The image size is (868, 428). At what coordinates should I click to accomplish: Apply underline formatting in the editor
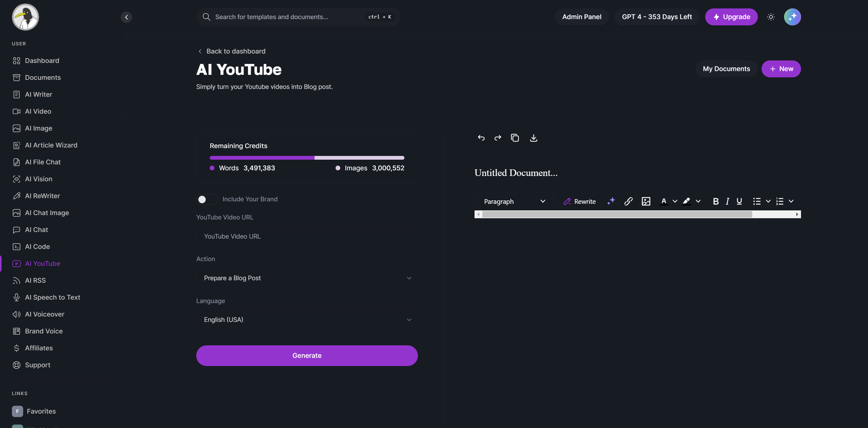(x=739, y=201)
